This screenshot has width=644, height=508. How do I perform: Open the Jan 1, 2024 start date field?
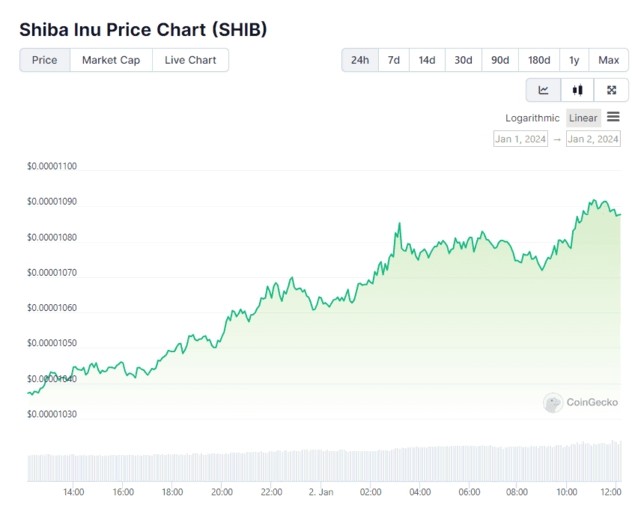(x=521, y=139)
